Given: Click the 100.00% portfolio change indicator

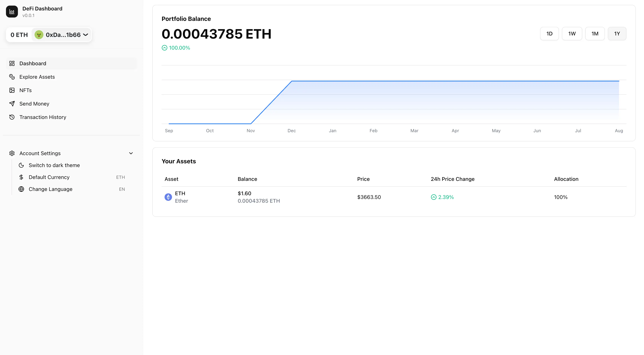Looking at the screenshot, I should tap(176, 48).
